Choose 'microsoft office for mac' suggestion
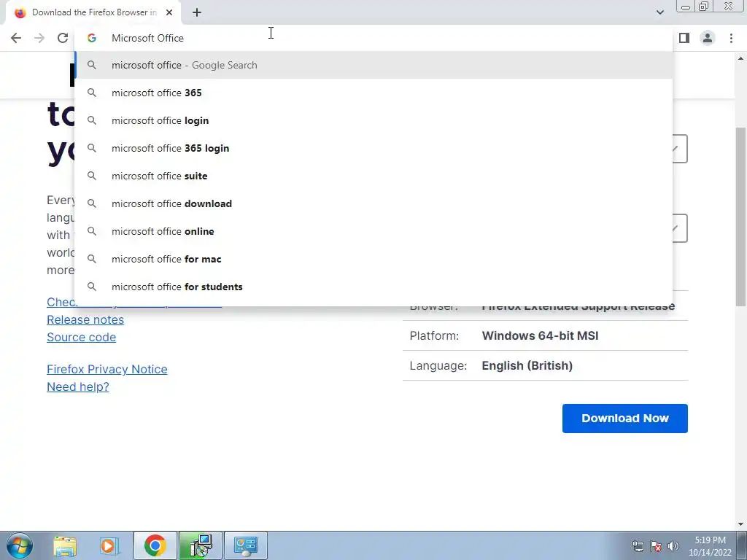The image size is (747, 560). pyautogui.click(x=374, y=259)
